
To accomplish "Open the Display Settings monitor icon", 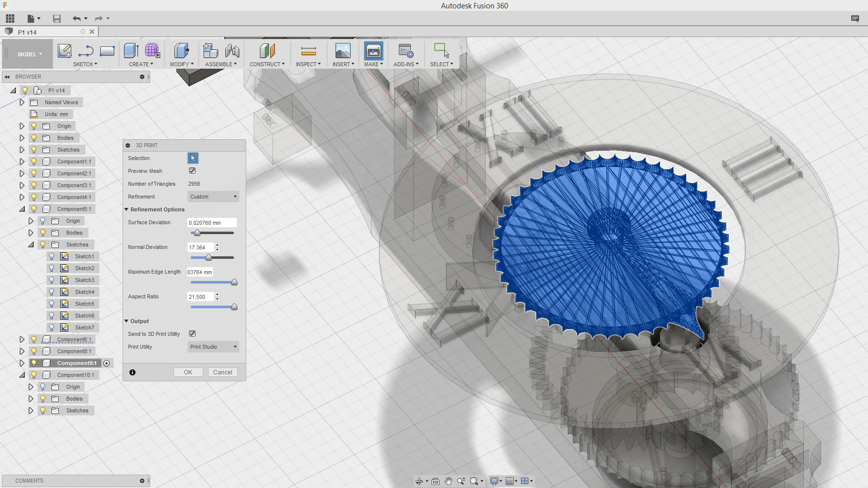I will (x=494, y=481).
